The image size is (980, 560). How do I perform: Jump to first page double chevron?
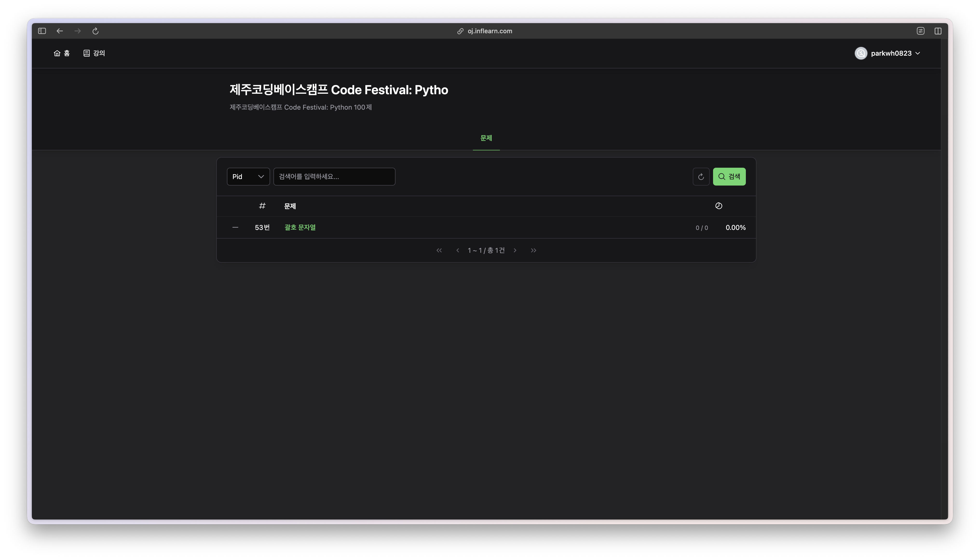pyautogui.click(x=439, y=250)
